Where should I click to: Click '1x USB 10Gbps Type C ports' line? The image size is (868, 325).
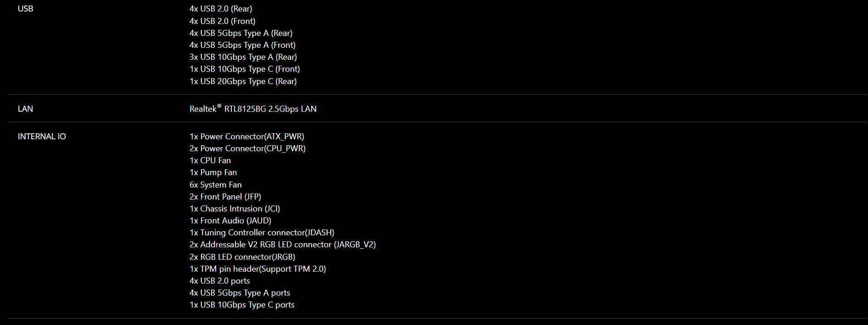point(242,305)
